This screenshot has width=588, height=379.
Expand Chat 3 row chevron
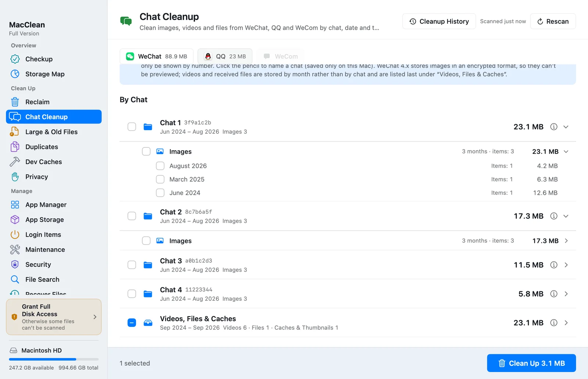pyautogui.click(x=566, y=265)
